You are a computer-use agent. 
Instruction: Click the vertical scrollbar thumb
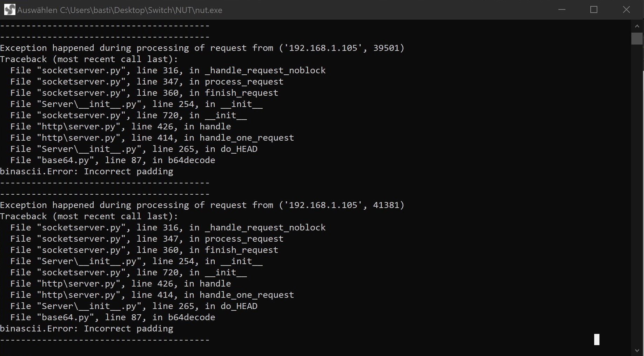tap(637, 39)
